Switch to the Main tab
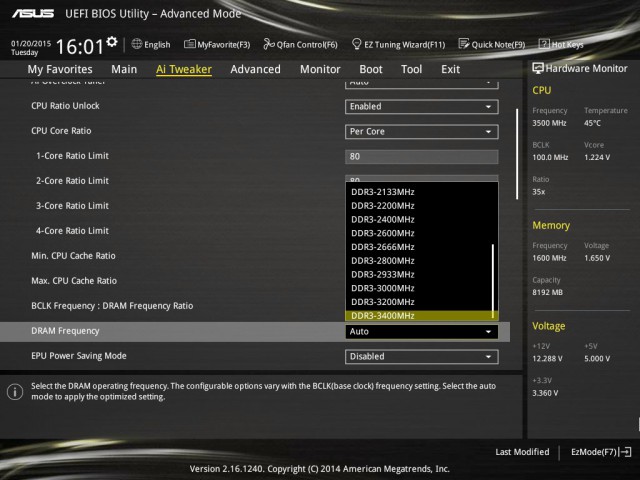640x480 pixels. coord(124,69)
